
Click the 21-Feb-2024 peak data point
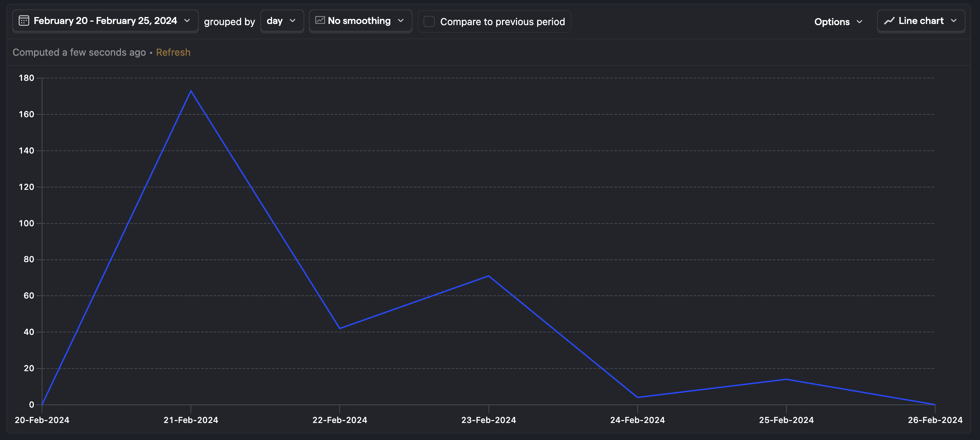[x=191, y=91]
